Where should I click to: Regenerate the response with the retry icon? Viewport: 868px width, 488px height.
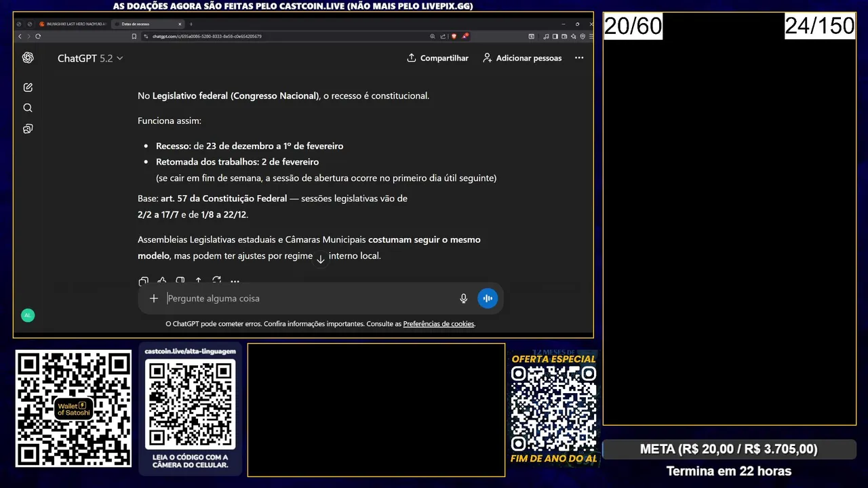[x=216, y=281]
